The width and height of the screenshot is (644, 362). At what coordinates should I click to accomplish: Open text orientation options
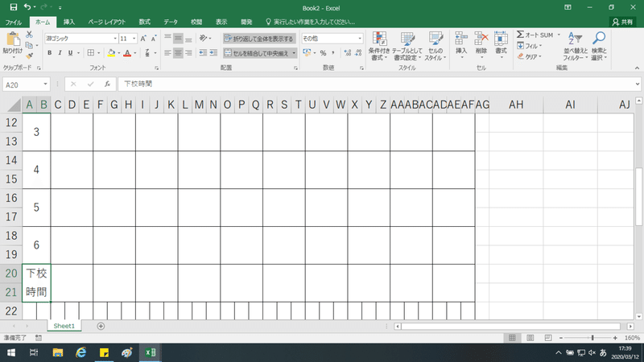(x=204, y=39)
